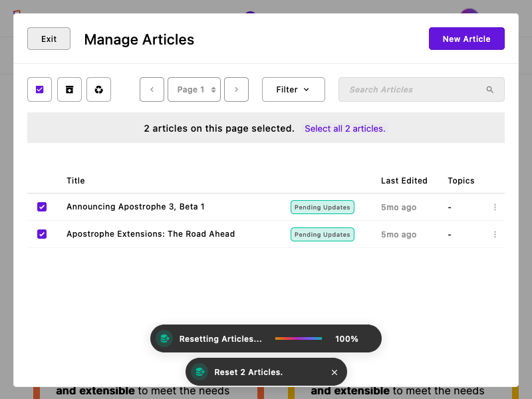The image size is (532, 399).
Task: Click the logo icon on the Reset notification
Action: click(x=199, y=372)
